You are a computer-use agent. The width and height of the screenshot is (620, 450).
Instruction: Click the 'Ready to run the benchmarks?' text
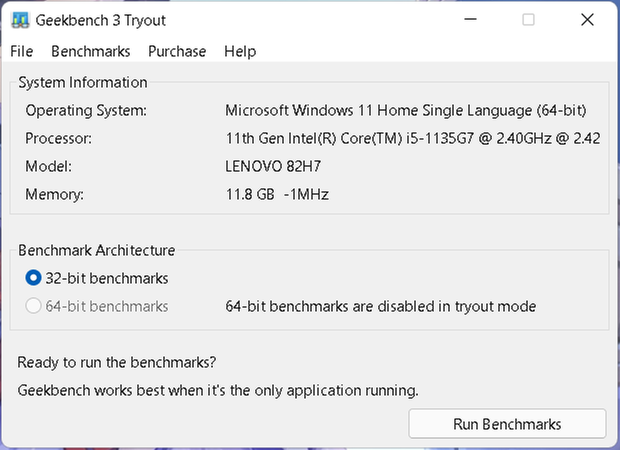pyautogui.click(x=117, y=362)
